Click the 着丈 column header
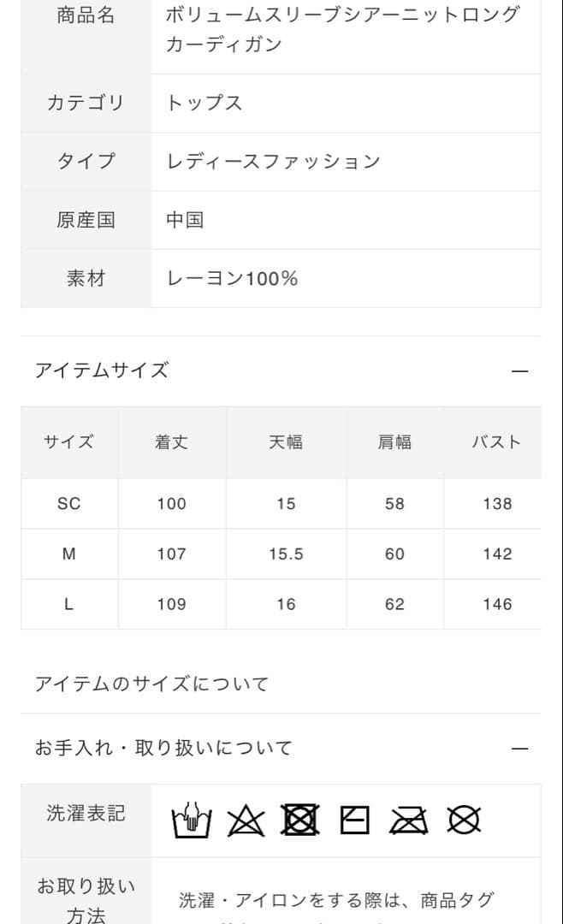Viewport: 563px width, 924px height. (171, 442)
